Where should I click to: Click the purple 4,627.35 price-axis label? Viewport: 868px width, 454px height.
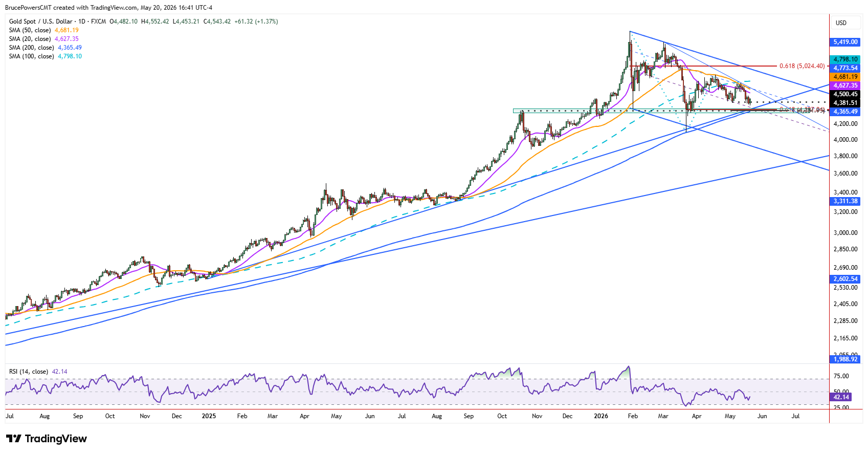tap(845, 85)
